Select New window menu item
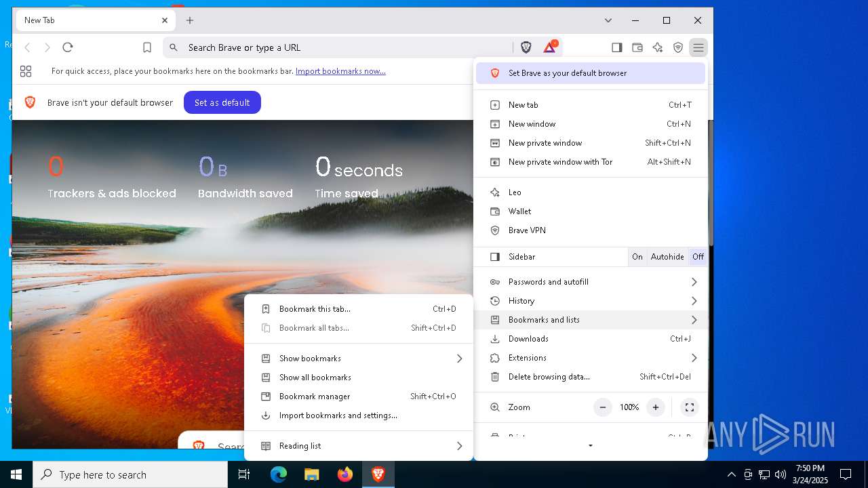This screenshot has width=868, height=488. 591,124
